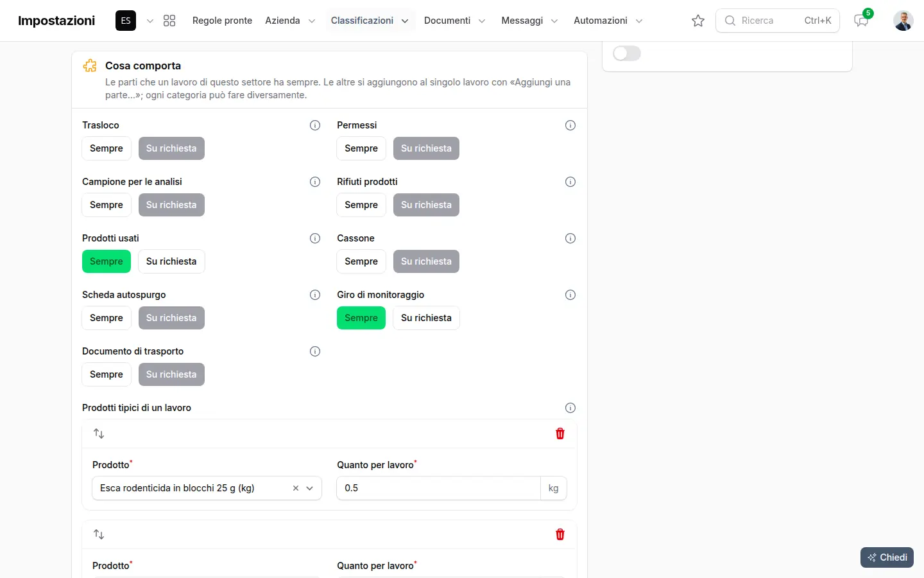
Task: Open the messages chat icon with badge
Action: (861, 21)
